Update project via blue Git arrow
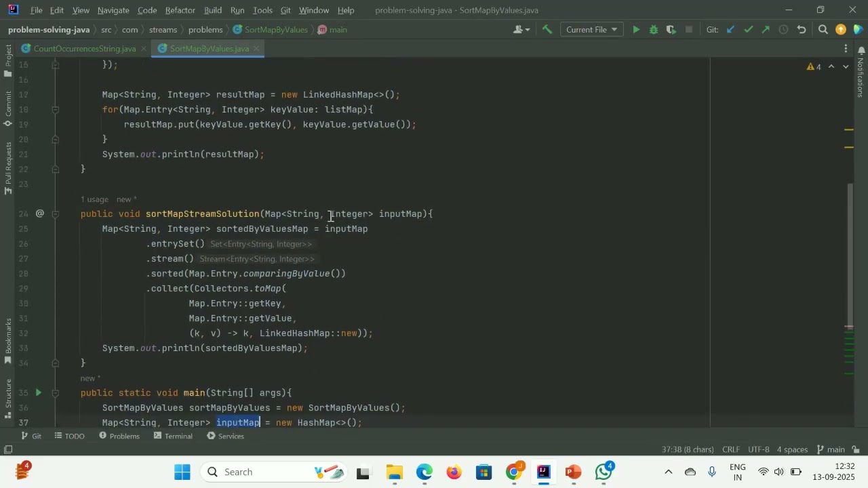868x488 pixels. tap(730, 30)
